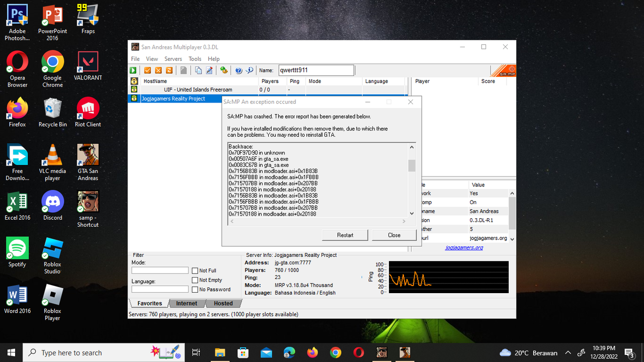Click the Copy Server Info toolbar icon
This screenshot has height=362, width=644.
pyautogui.click(x=198, y=71)
